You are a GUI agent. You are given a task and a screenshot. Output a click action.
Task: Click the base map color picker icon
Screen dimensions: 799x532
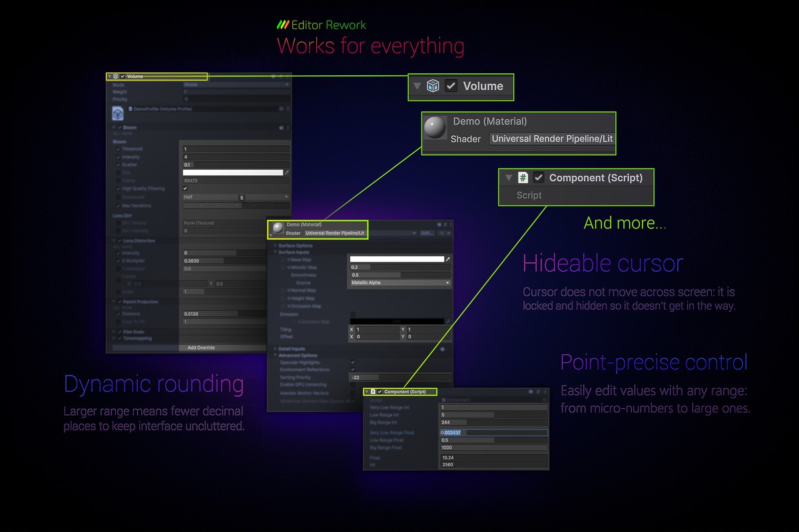click(449, 260)
